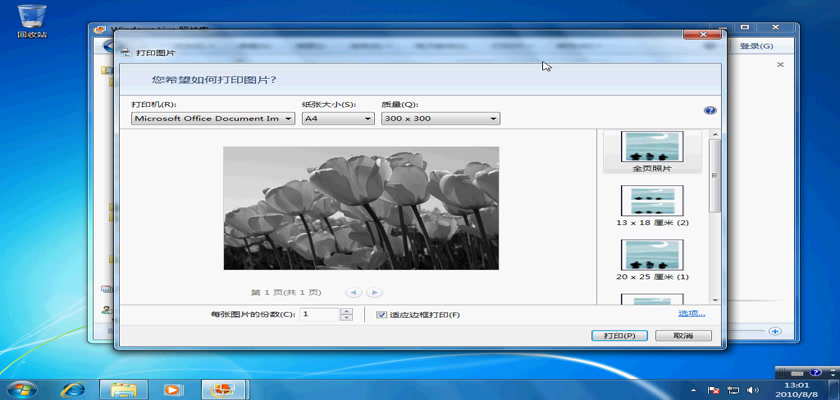Screen dimensions: 840x400
Task: Expand the 打印机 printer dropdown
Action: point(213,118)
